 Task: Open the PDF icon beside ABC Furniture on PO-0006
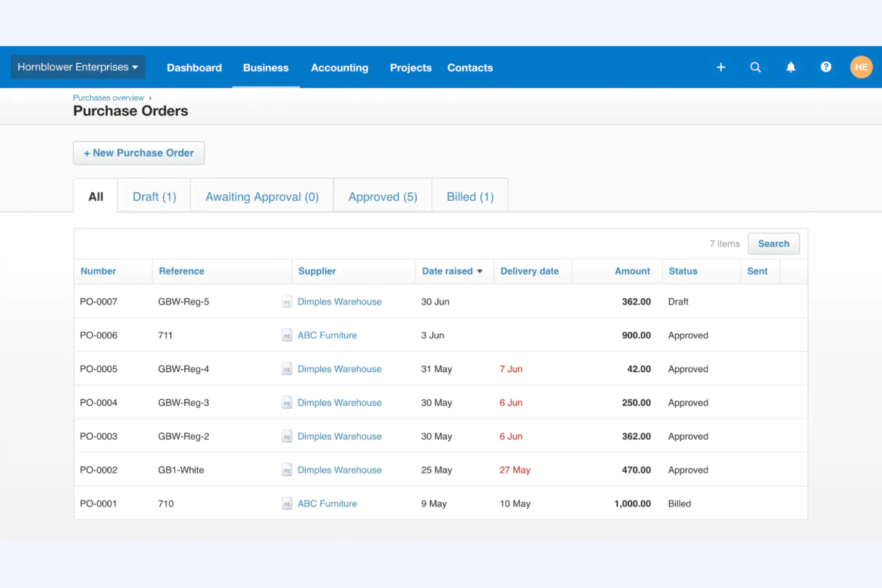pyautogui.click(x=287, y=335)
